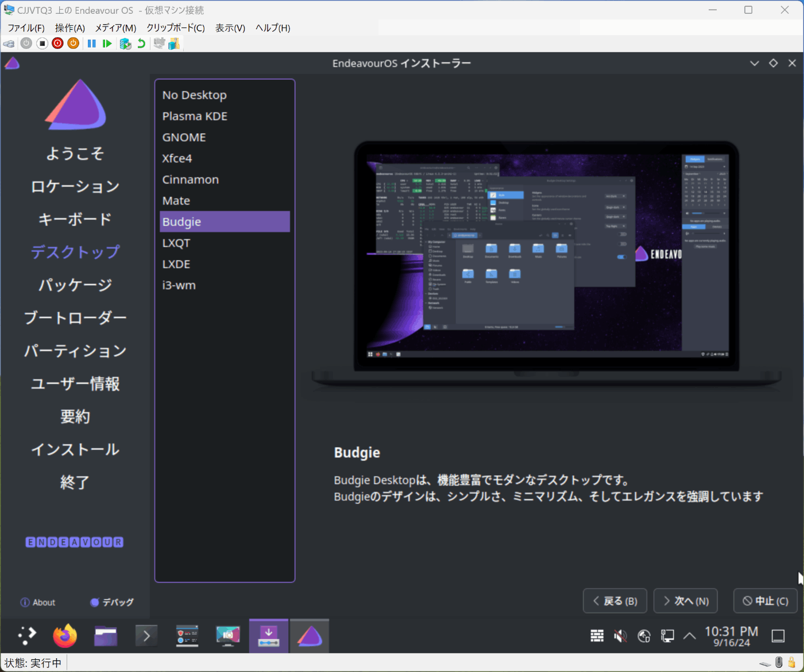The width and height of the screenshot is (804, 672).
Task: Click the ようこそ step in the sidebar
Action: 75,154
